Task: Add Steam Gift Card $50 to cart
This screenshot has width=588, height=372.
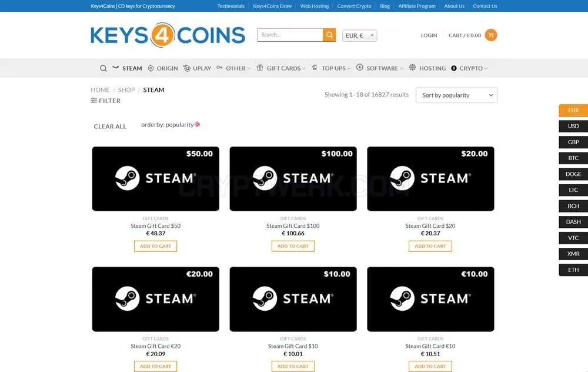Action: tap(155, 246)
